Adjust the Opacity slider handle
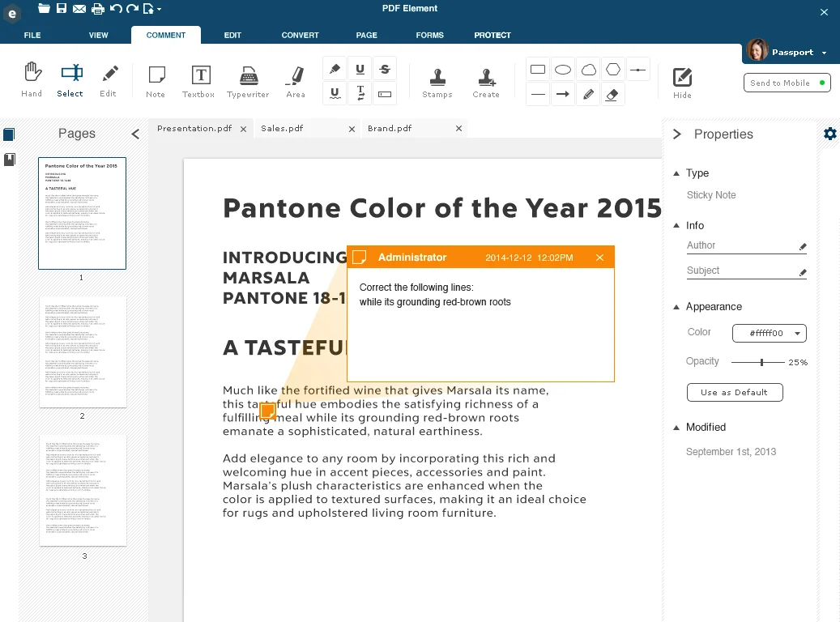840x622 pixels. tap(761, 363)
